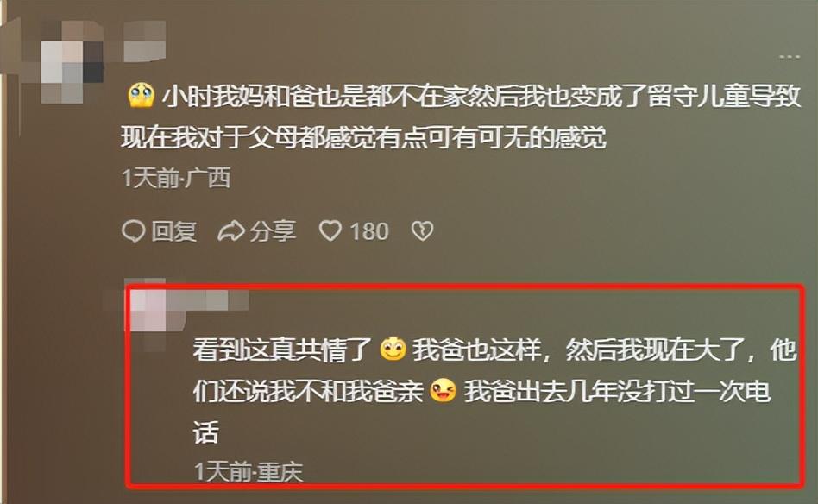
Task: Select the reply text starting 看到这真共情了
Action: [494, 390]
